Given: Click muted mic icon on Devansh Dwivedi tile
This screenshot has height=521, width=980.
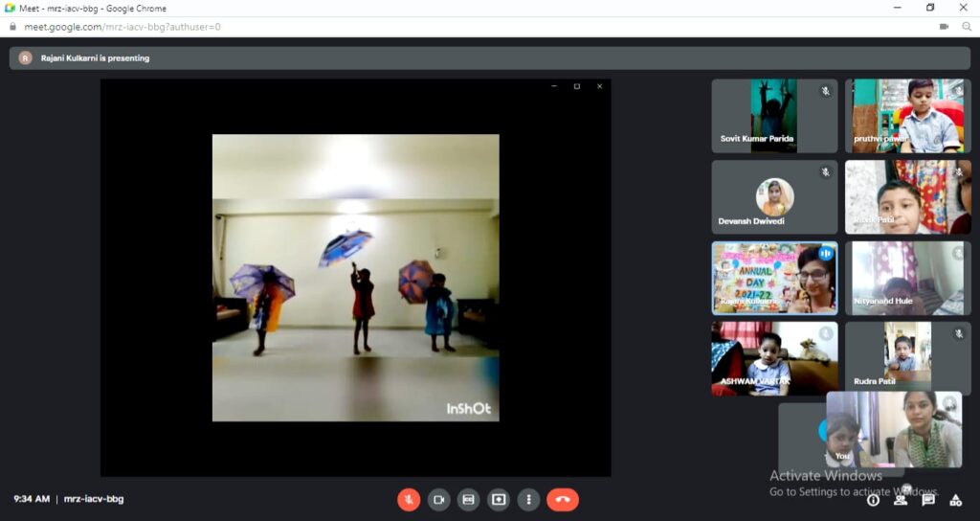Looking at the screenshot, I should click(x=826, y=172).
